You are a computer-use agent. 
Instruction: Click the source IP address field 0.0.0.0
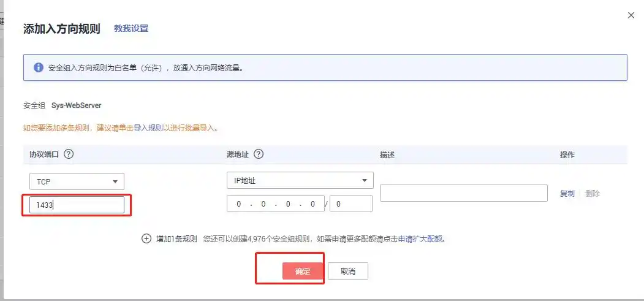[x=276, y=204]
